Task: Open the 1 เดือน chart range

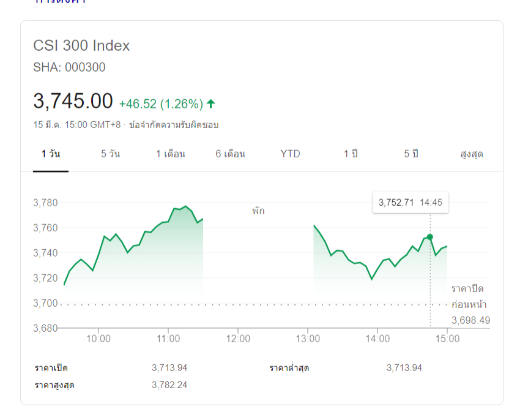Action: coord(171,154)
